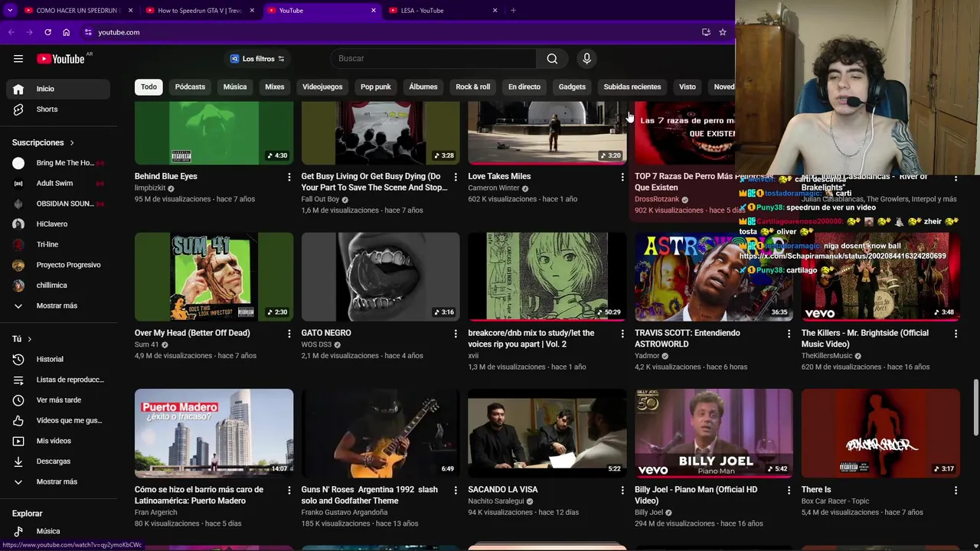Open Proyecto Progresivo subscription channel
Image resolution: width=980 pixels, height=551 pixels.
pyautogui.click(x=58, y=265)
